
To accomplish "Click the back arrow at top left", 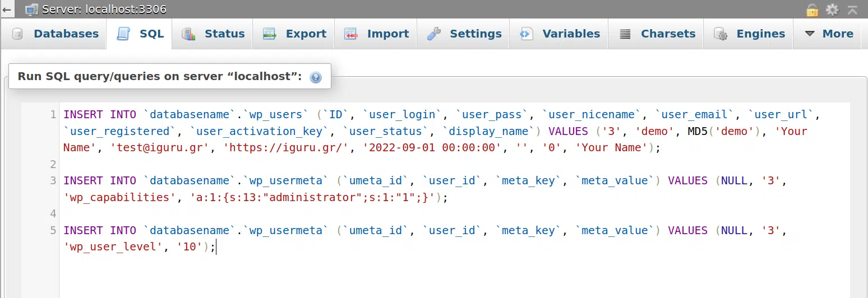I will coord(7,10).
